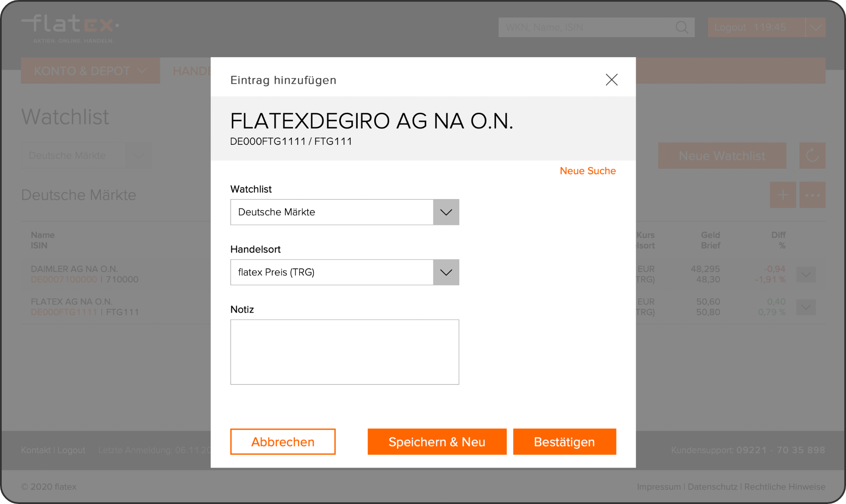The image size is (846, 504).
Task: Open the Logout dropdown arrow
Action: (x=815, y=27)
